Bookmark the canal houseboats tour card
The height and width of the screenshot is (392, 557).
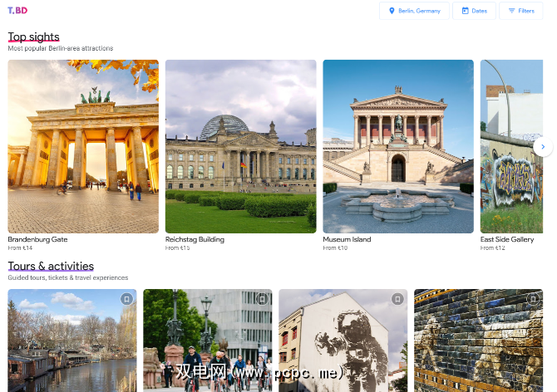point(126,299)
